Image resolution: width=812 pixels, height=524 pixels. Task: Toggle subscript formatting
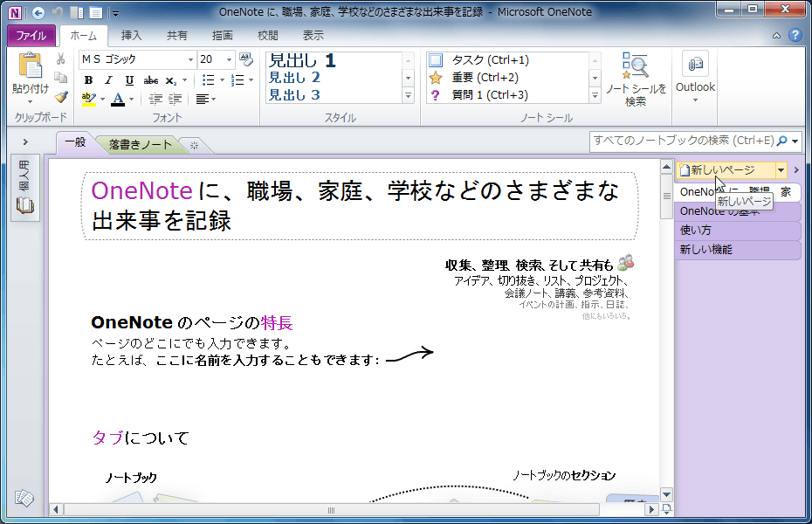point(170,80)
